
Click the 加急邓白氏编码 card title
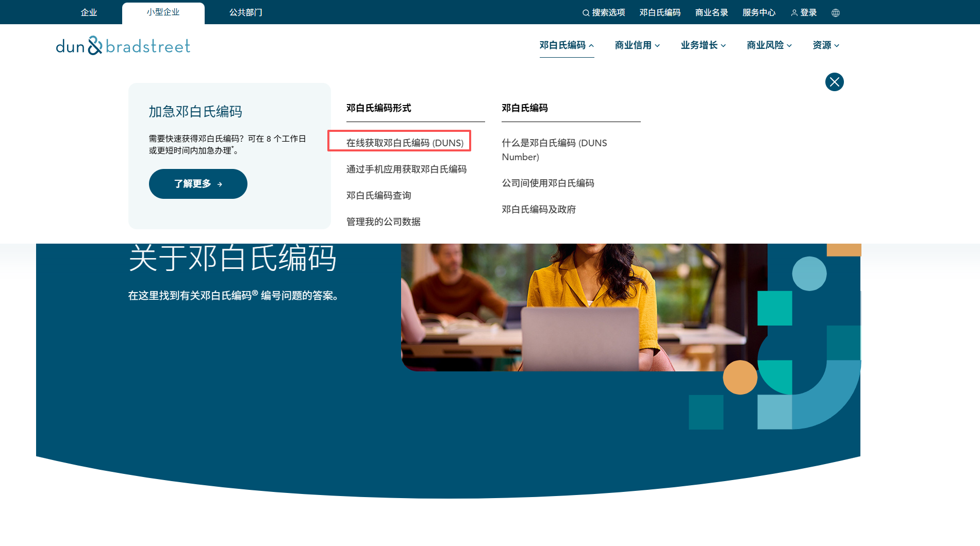coord(195,112)
